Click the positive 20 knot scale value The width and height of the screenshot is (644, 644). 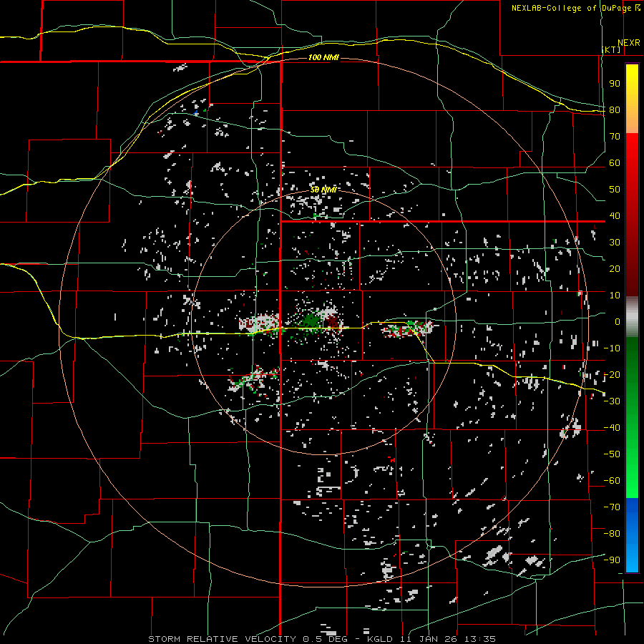coord(615,268)
